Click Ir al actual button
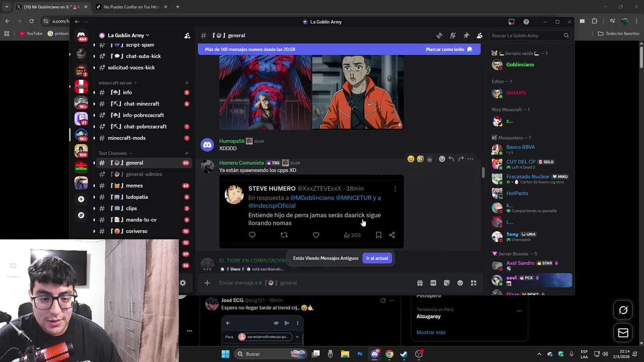The width and height of the screenshot is (644, 362). (377, 258)
